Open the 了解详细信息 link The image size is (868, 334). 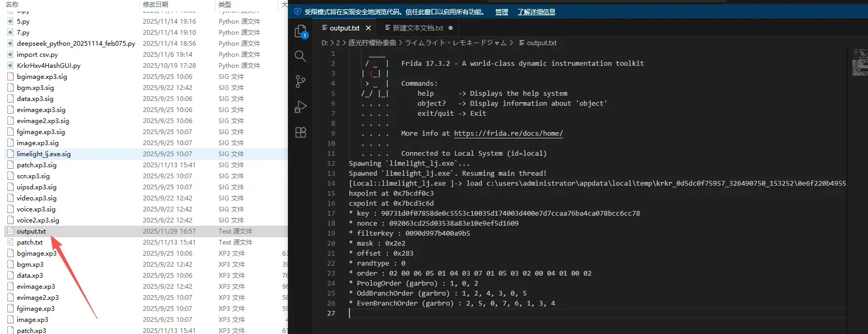coord(536,12)
